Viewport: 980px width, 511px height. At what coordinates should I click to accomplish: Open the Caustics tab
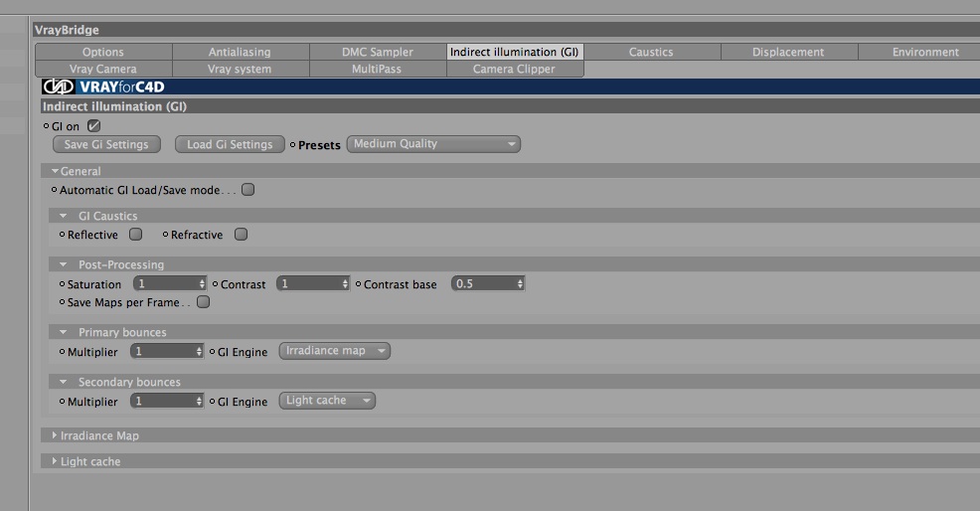tap(652, 52)
